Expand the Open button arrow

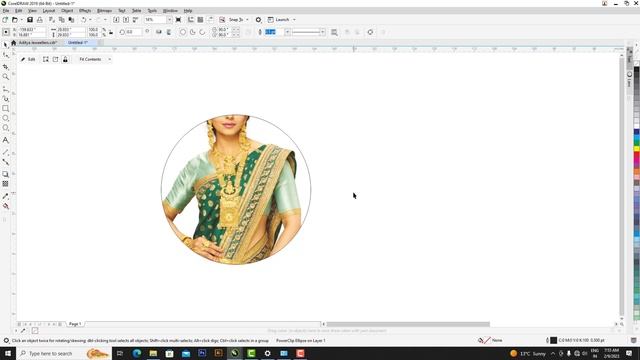pos(21,20)
